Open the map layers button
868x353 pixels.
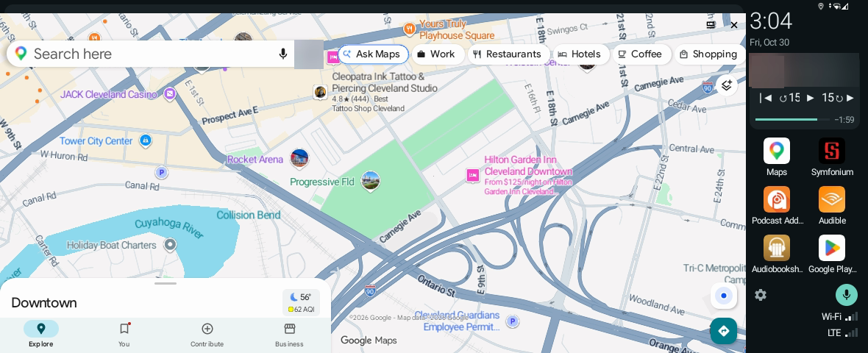click(726, 85)
